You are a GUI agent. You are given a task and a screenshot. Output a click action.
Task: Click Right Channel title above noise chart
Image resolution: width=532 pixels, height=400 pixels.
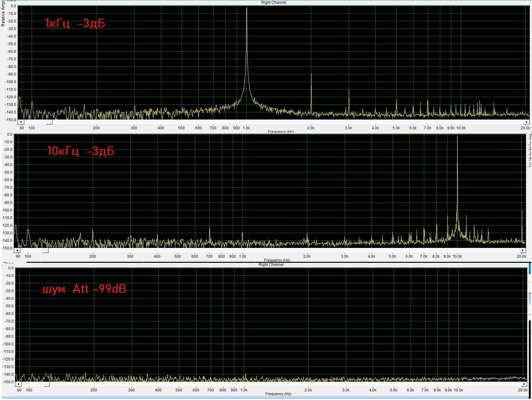271,265
